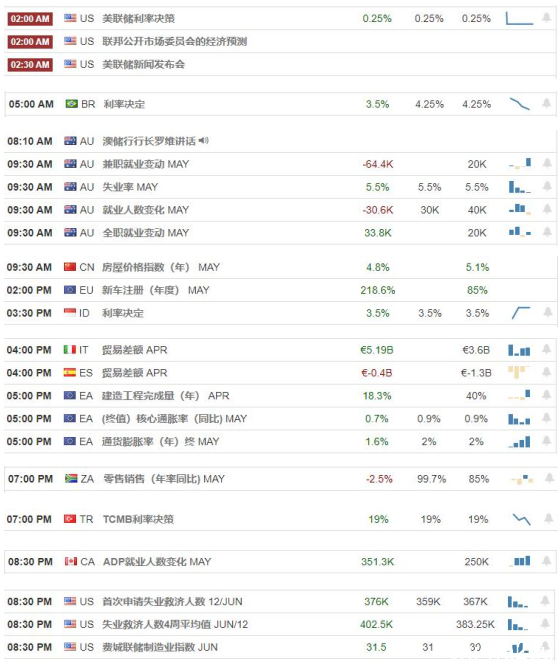Click the CA country code with Canada flag
Image resolution: width=558 pixels, height=663 pixels.
tap(88, 562)
